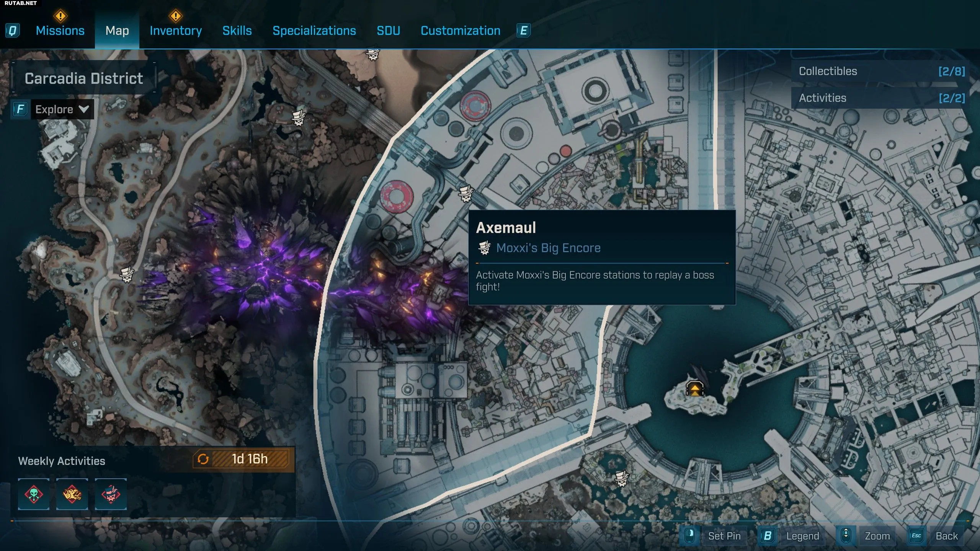Expand the Collectibles 2/8 panel
Viewport: 980px width, 551px height.
point(880,71)
